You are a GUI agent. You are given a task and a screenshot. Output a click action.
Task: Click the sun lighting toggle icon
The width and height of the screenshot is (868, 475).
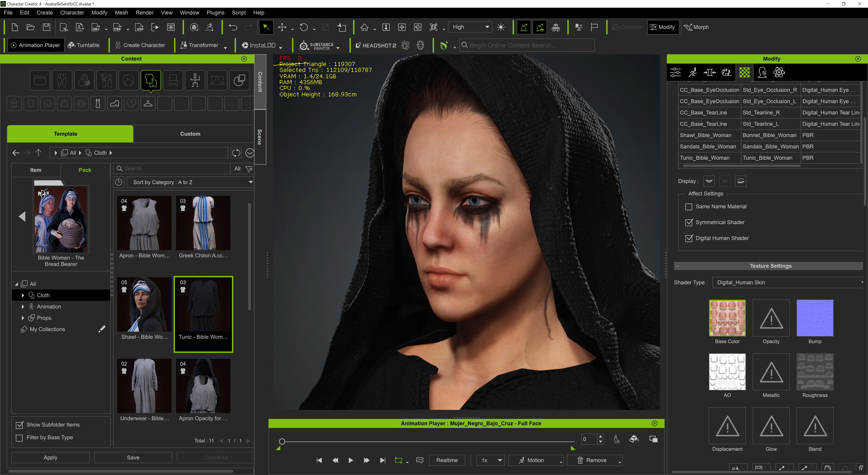[501, 27]
